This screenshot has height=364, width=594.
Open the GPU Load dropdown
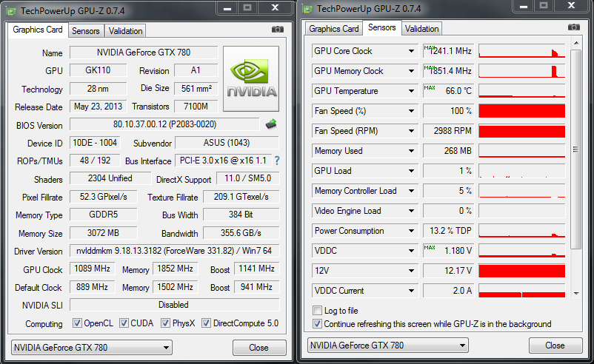[x=411, y=171]
